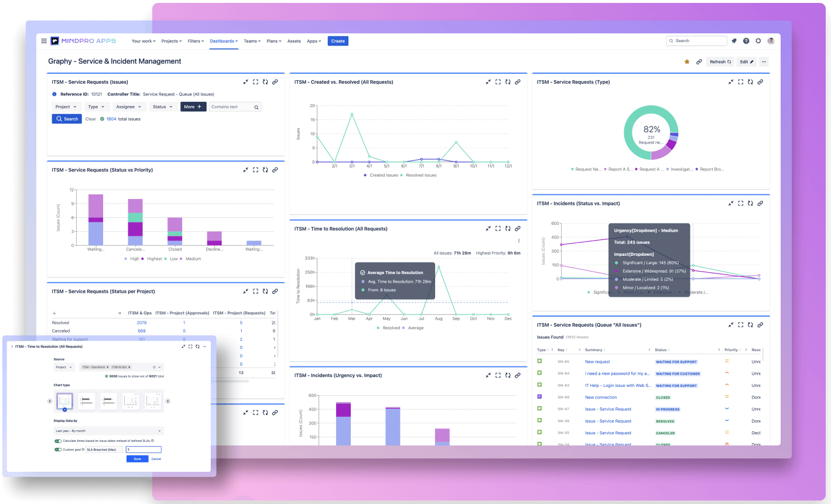
Task: Open Teams menu
Action: click(252, 41)
